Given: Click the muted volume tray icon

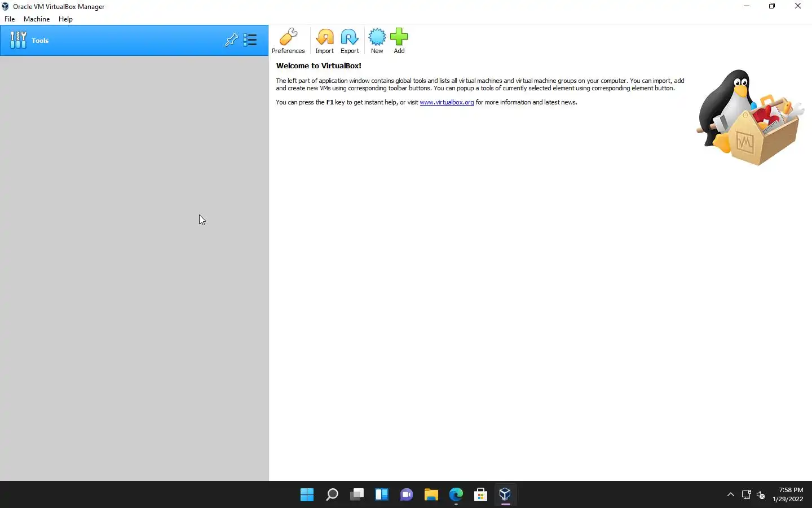Looking at the screenshot, I should (761, 495).
